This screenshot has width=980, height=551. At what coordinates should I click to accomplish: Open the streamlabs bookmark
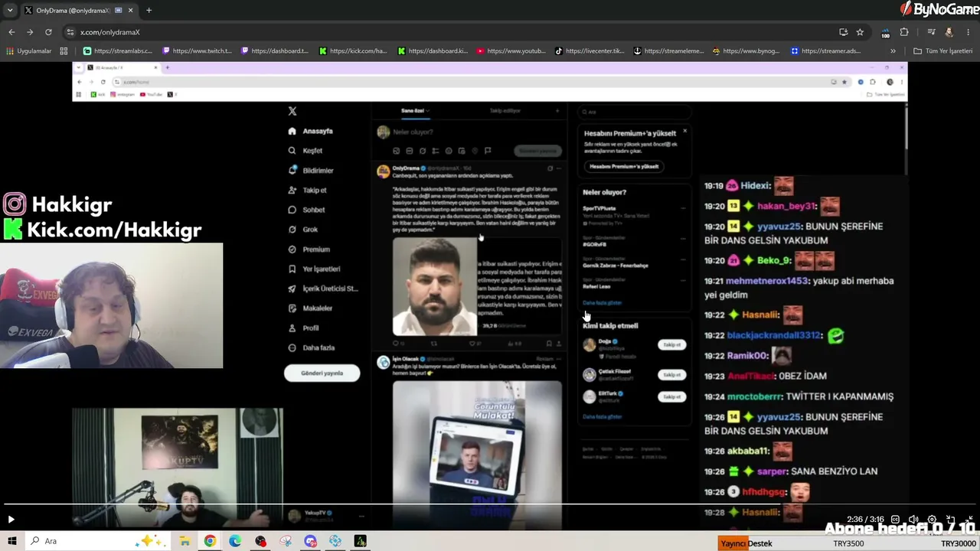[x=118, y=51]
